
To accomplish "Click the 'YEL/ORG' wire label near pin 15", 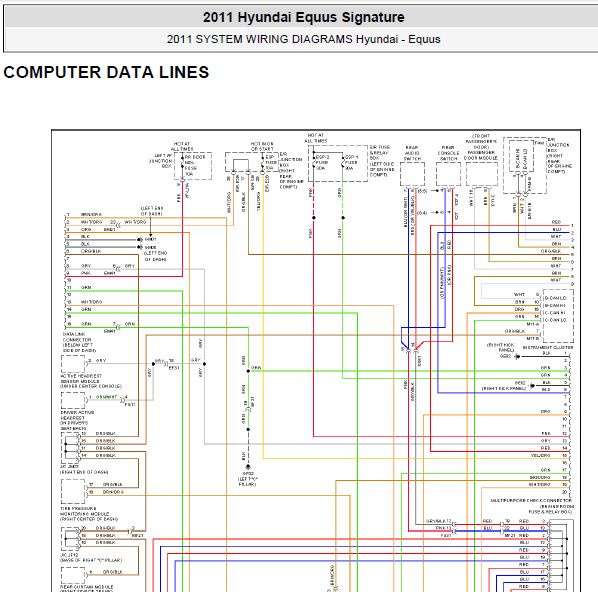I will (540, 455).
